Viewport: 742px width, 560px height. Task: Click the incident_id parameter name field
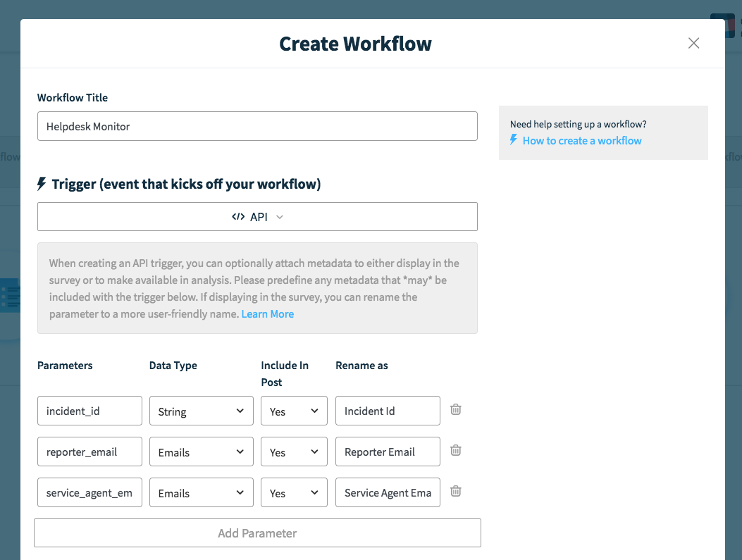(x=89, y=411)
